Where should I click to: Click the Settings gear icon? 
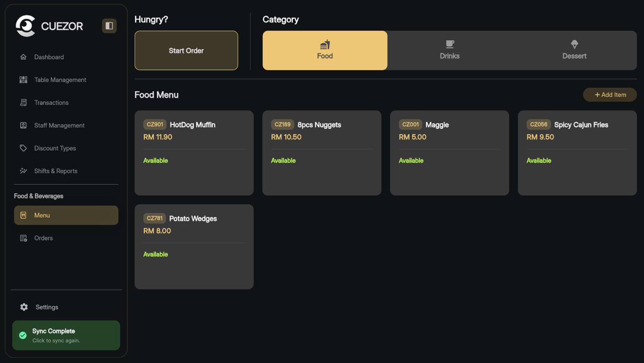pos(23,307)
